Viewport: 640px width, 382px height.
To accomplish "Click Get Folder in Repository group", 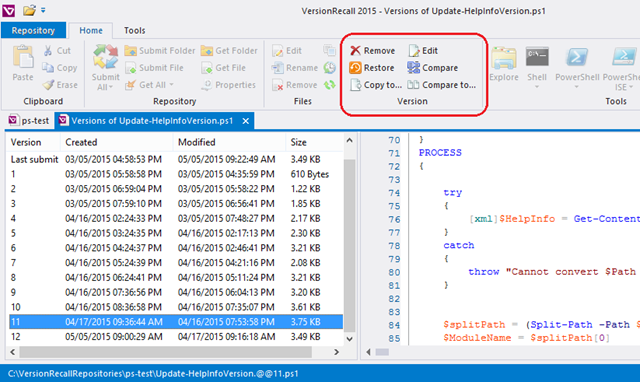I will [x=229, y=51].
